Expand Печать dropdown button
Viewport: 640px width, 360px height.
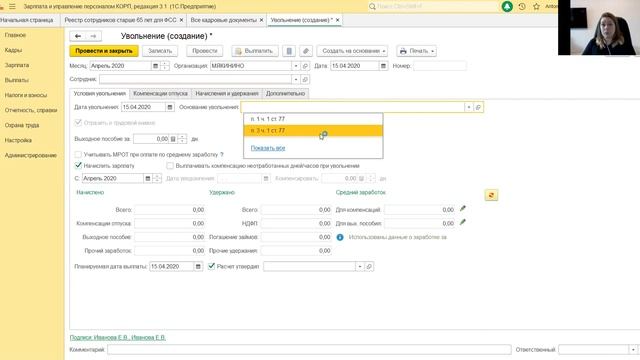click(416, 51)
